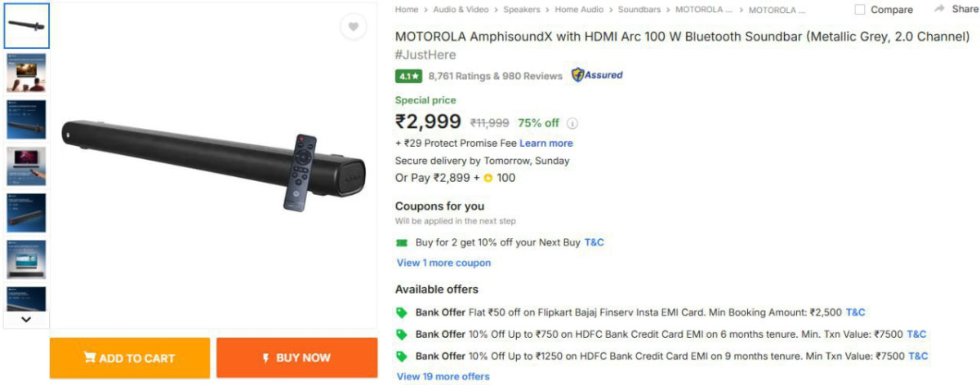Screen dimensions: 980x385
Task: Click the BUY NOW button
Action: click(296, 358)
